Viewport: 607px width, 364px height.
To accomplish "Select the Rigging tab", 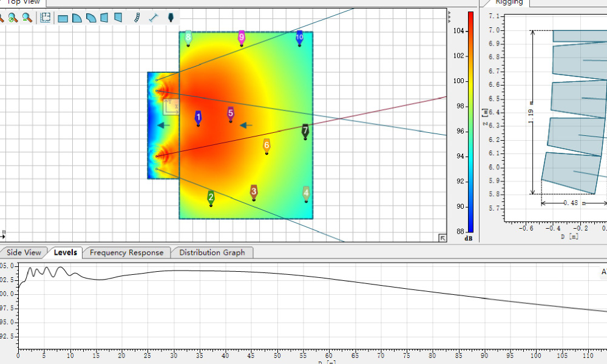I will coord(509,2).
